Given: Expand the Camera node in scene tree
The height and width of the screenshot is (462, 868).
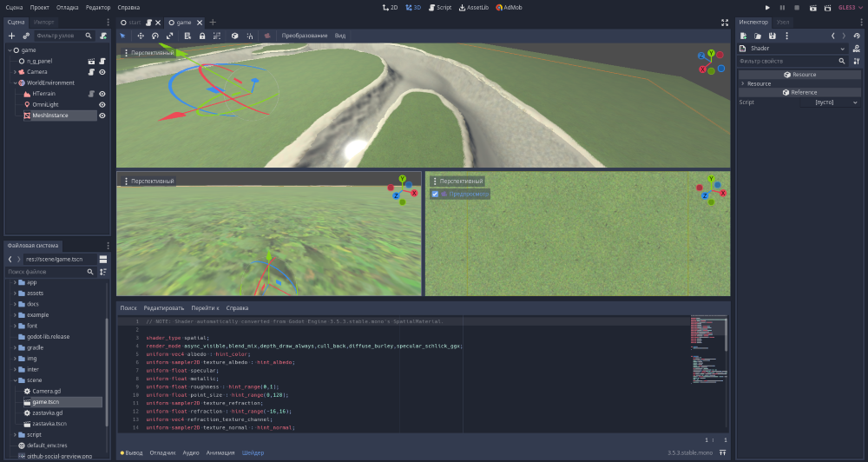Looking at the screenshot, I should [x=16, y=72].
